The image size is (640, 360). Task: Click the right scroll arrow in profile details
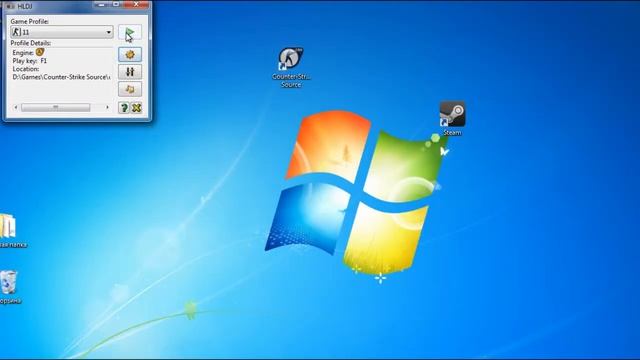(107, 107)
